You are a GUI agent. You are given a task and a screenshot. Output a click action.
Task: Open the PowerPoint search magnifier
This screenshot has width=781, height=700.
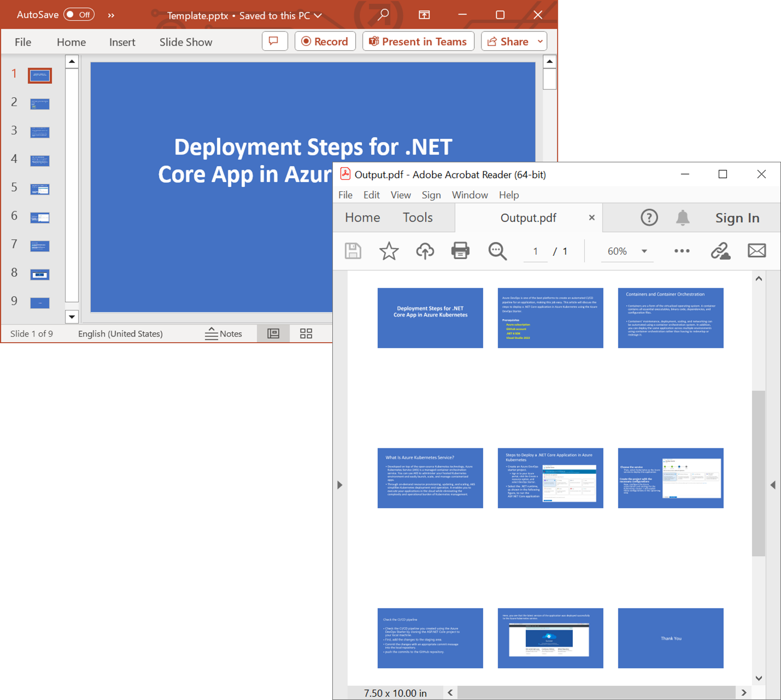383,15
